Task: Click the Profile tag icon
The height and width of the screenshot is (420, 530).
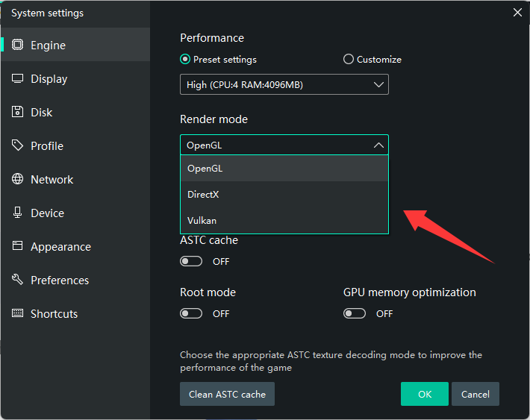Action: pos(18,145)
